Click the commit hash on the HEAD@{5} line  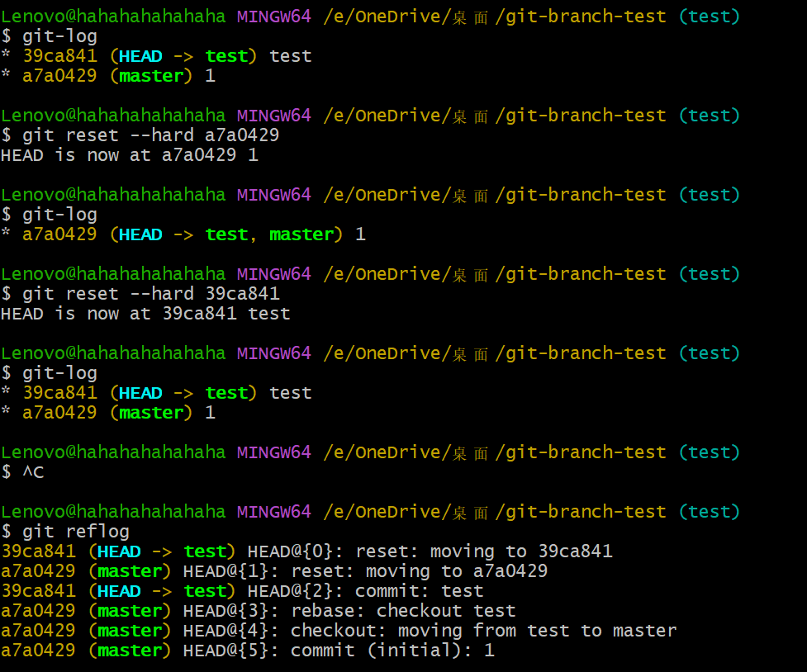point(38,651)
